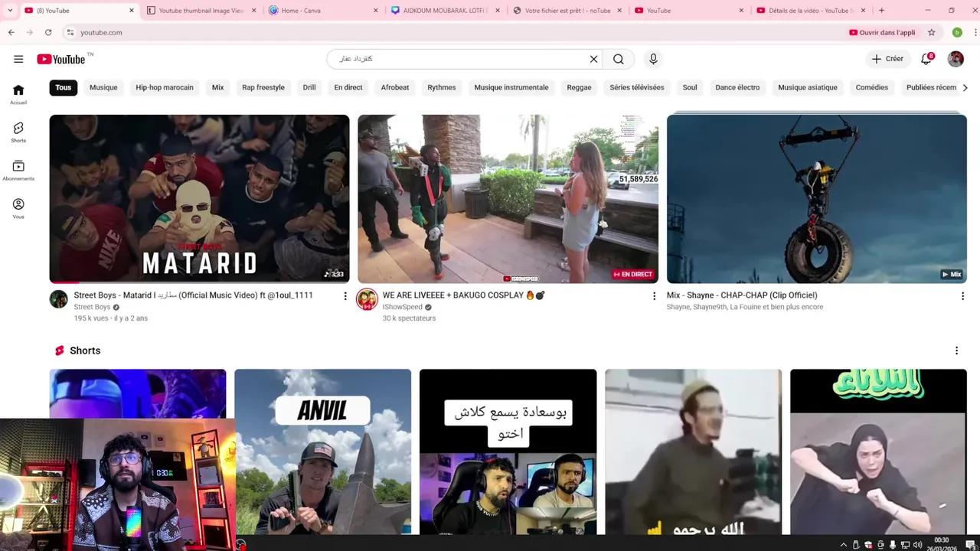Viewport: 980px width, 551px height.
Task: Click the IShowSpeed channel avatar
Action: click(x=367, y=299)
